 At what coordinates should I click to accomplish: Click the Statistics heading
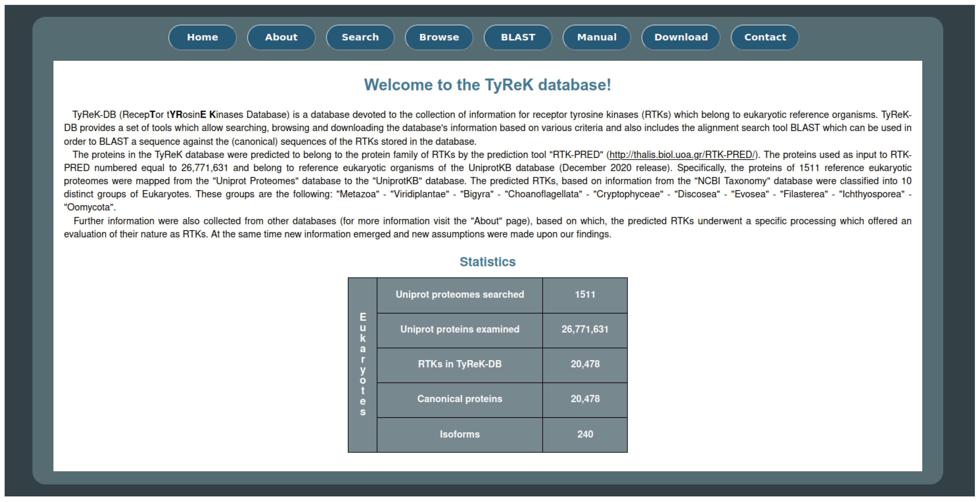[x=487, y=262]
